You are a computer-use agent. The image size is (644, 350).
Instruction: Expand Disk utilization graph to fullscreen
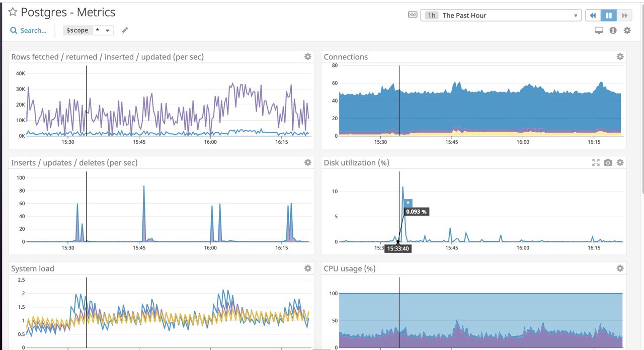coord(596,162)
